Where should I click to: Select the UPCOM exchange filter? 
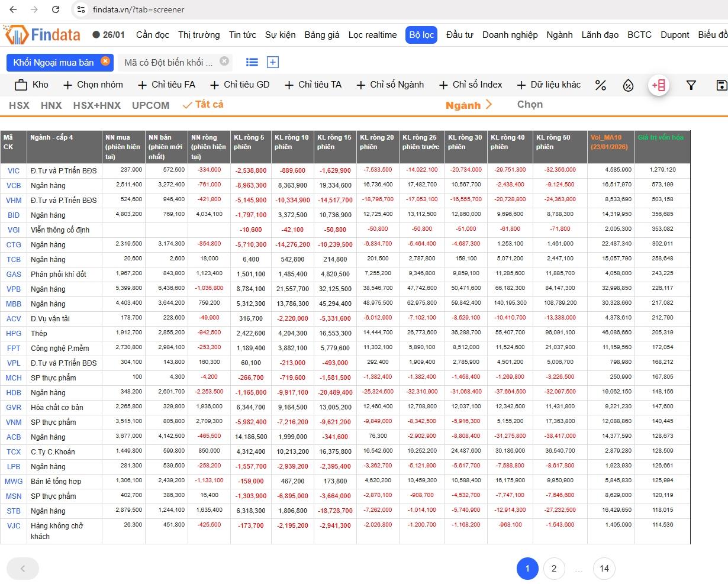tap(150, 105)
